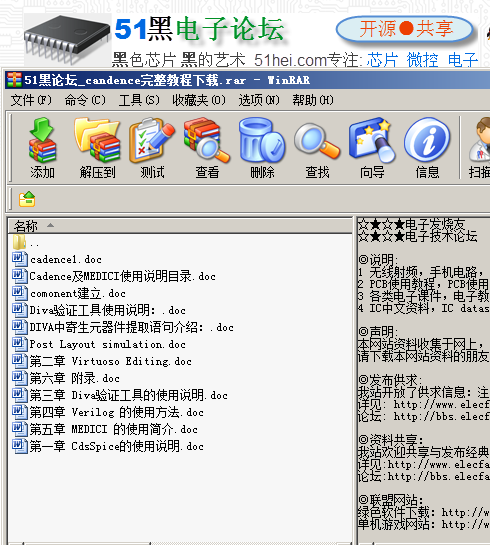Click ◎说明 heading in comment panel
The image size is (490, 545).
pos(378,259)
